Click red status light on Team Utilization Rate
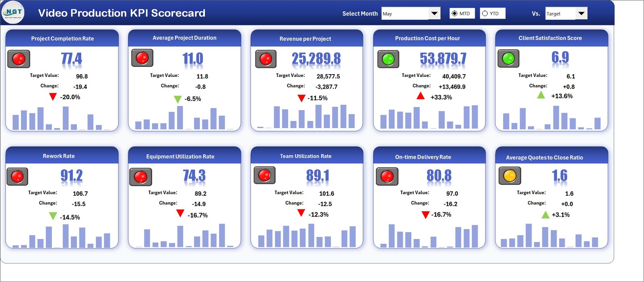Screen dimensions: 644x282 [x=264, y=175]
